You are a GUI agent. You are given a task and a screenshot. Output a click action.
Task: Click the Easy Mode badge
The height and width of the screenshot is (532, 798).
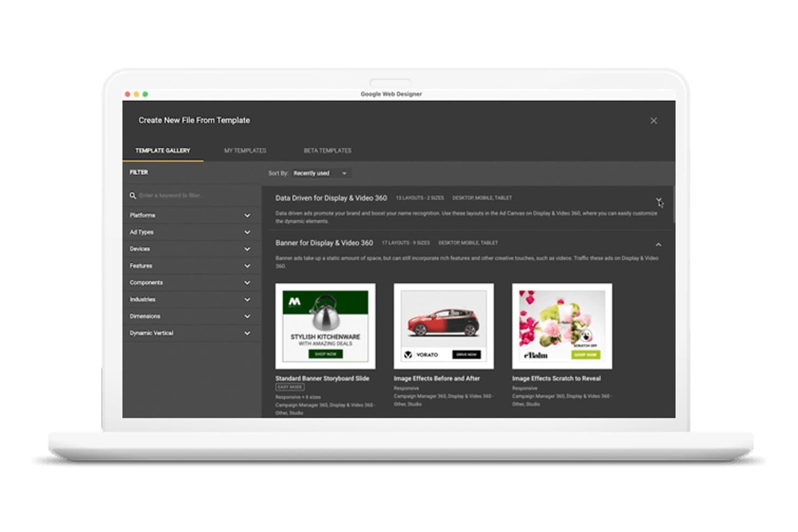click(290, 387)
